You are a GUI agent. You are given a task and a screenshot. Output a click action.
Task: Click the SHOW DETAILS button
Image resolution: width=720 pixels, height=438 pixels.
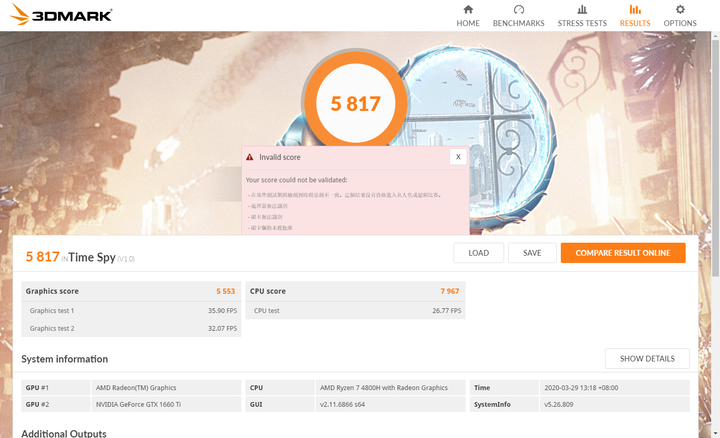coord(647,359)
